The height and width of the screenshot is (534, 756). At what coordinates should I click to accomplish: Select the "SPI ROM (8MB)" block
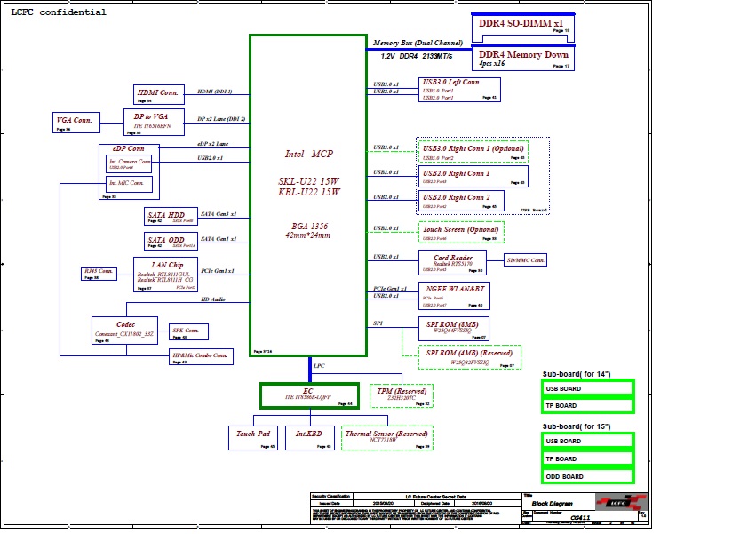pyautogui.click(x=454, y=328)
